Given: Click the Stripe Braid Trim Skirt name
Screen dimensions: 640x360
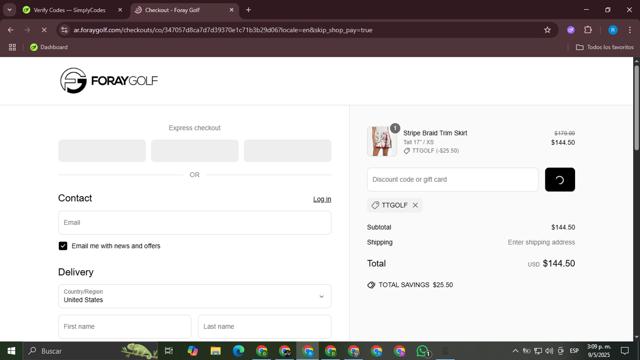Looking at the screenshot, I should (x=435, y=133).
